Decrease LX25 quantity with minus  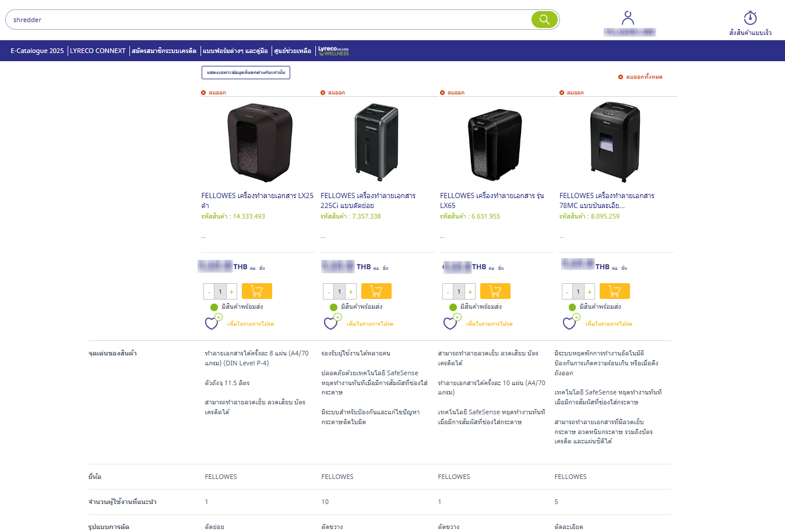pyautogui.click(x=209, y=291)
